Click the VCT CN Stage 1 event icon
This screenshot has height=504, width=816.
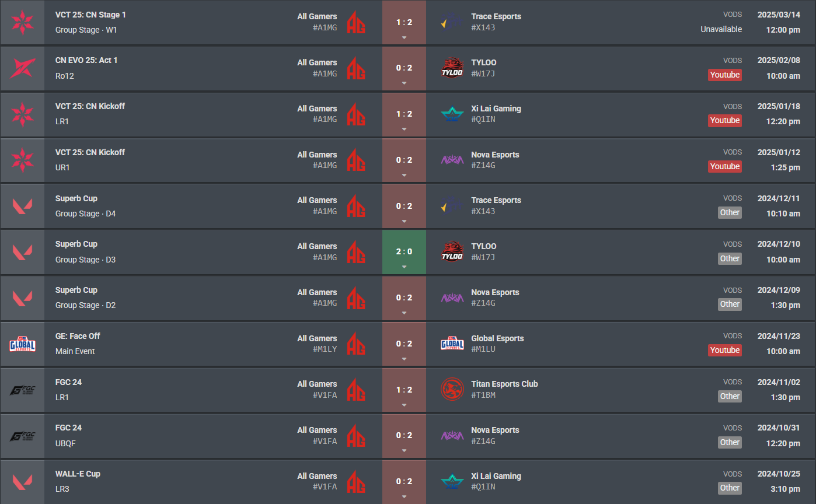[22, 23]
